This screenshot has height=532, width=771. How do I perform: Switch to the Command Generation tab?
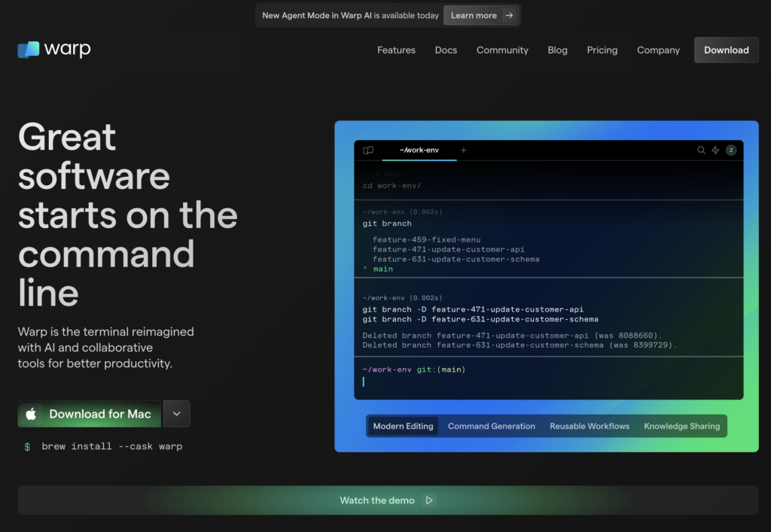(x=491, y=426)
